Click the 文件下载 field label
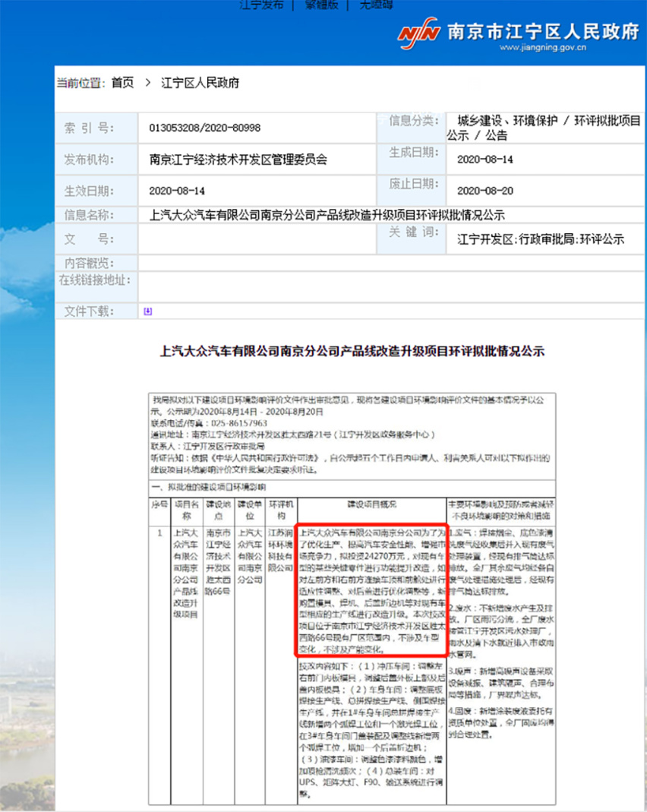This screenshot has width=647, height=812. point(89,311)
